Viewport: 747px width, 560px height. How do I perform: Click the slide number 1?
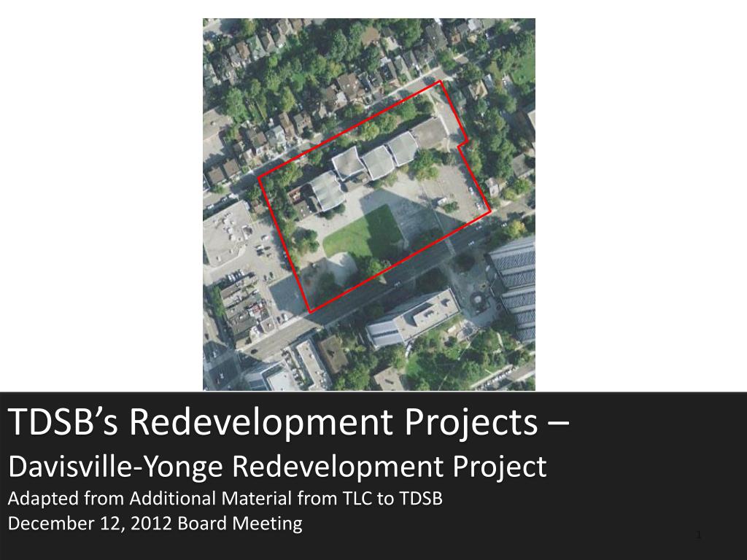[698, 534]
